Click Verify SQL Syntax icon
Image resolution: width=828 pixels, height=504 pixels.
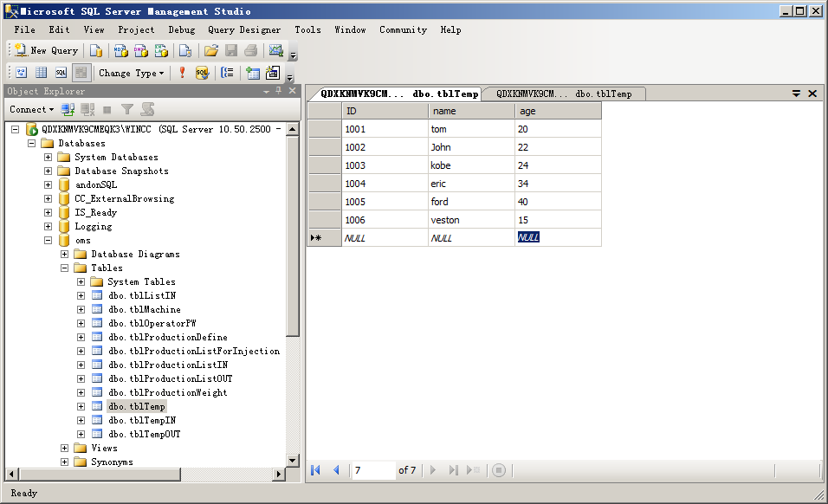(202, 73)
